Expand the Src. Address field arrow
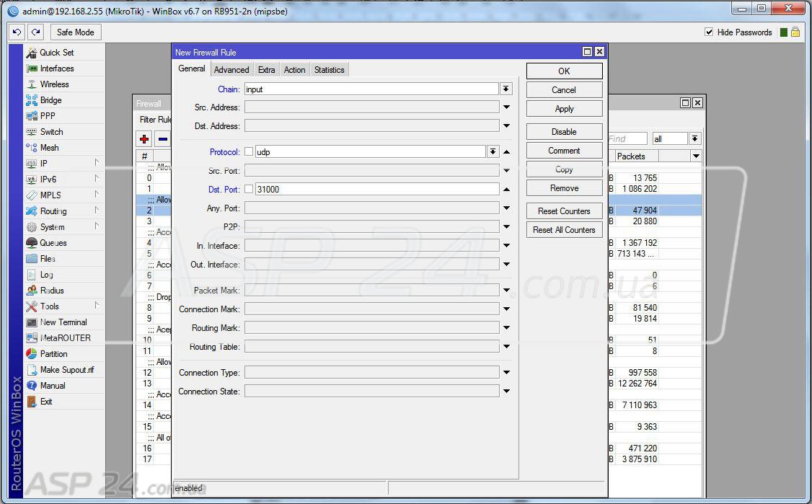The width and height of the screenshot is (812, 504). click(x=506, y=107)
